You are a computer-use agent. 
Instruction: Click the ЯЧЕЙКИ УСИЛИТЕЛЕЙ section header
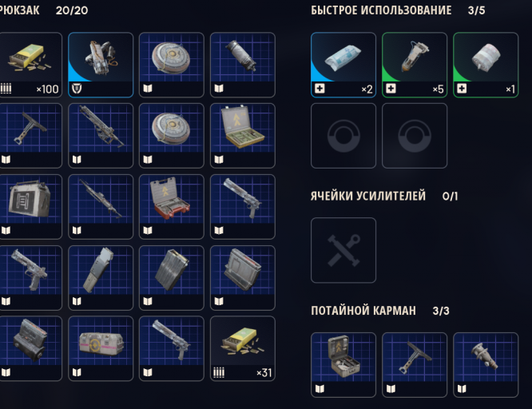point(368,197)
